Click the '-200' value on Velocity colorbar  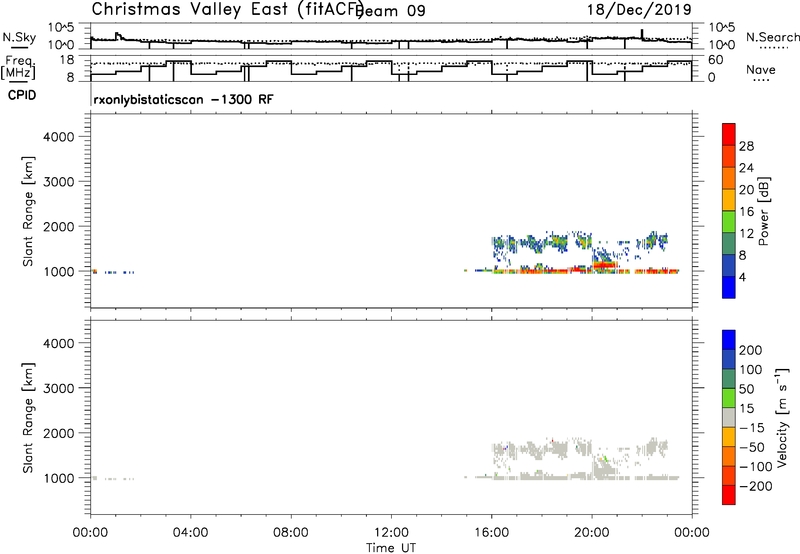coord(756,486)
